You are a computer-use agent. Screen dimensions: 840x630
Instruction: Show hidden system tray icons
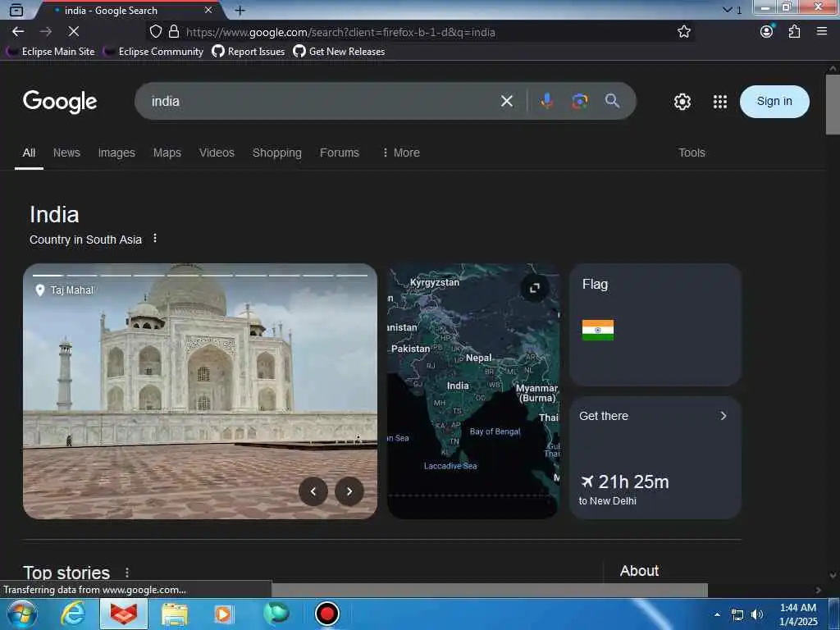[717, 614]
